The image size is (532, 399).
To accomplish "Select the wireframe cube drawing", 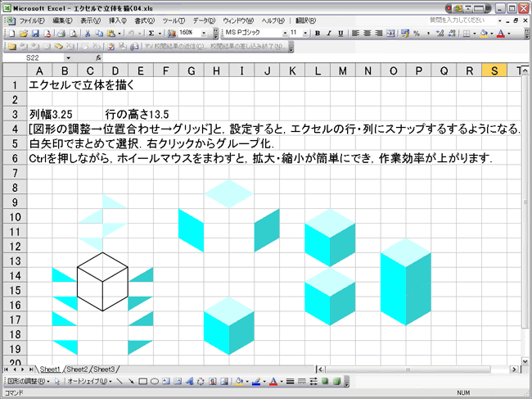I will point(103,282).
